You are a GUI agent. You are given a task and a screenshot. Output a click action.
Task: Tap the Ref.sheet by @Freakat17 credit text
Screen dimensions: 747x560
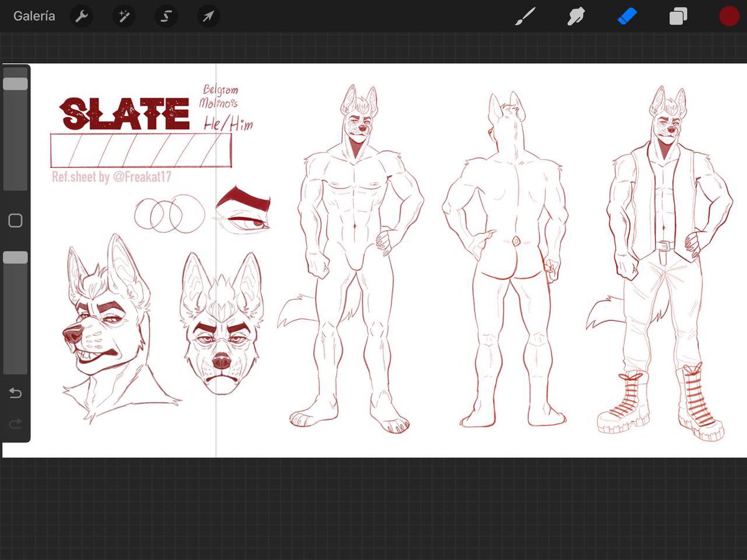112,177
